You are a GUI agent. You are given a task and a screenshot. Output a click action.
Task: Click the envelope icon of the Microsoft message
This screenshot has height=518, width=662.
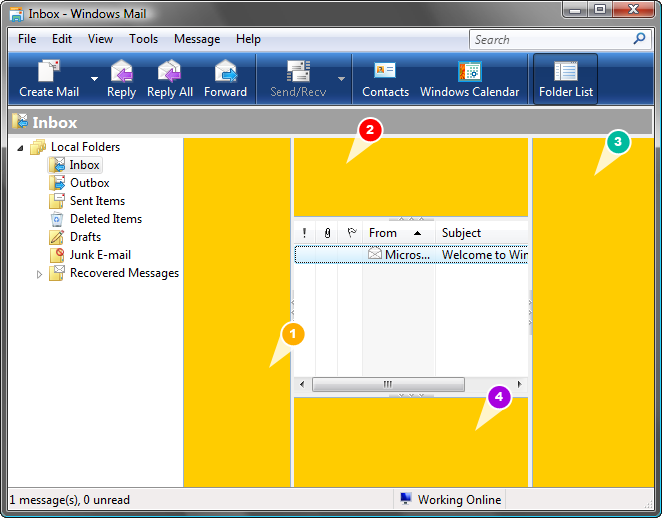pyautogui.click(x=374, y=254)
